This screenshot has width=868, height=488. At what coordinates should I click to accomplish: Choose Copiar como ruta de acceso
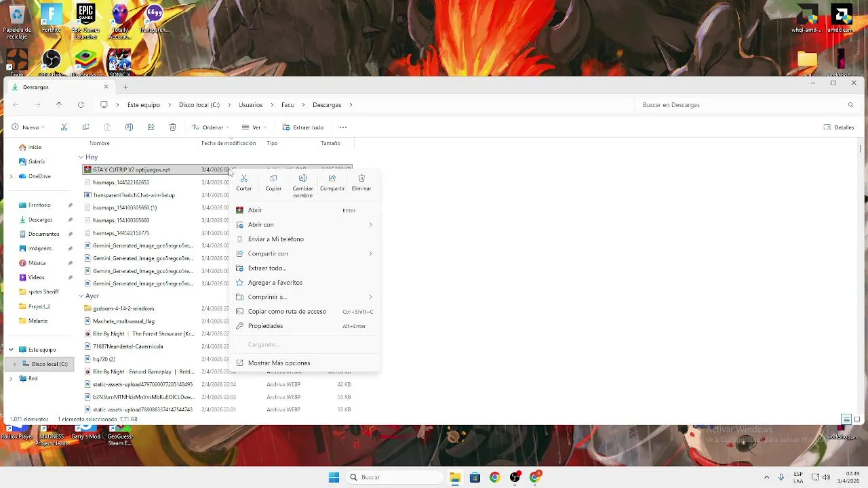pos(304,311)
